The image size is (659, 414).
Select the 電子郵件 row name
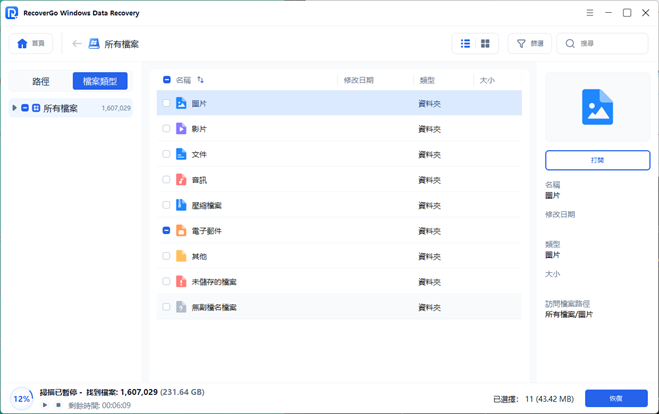pos(207,231)
